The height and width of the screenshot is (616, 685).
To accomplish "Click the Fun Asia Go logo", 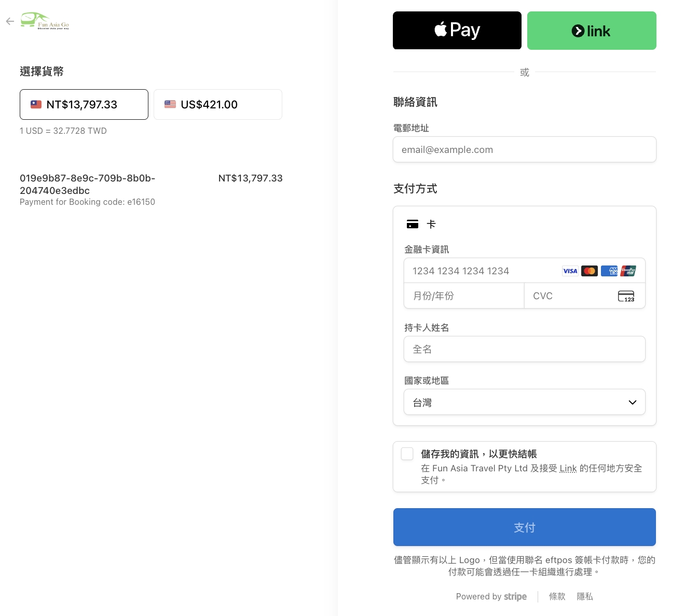I will point(45,21).
